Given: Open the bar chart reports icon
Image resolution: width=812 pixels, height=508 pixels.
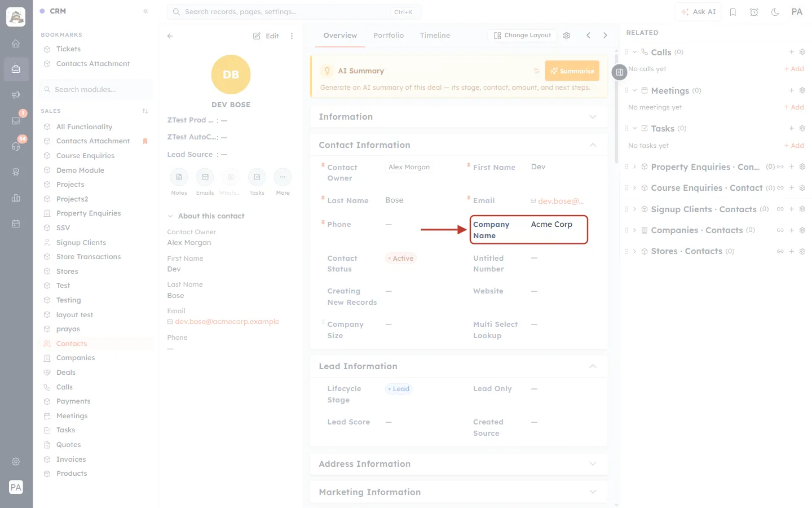Looking at the screenshot, I should click(16, 198).
